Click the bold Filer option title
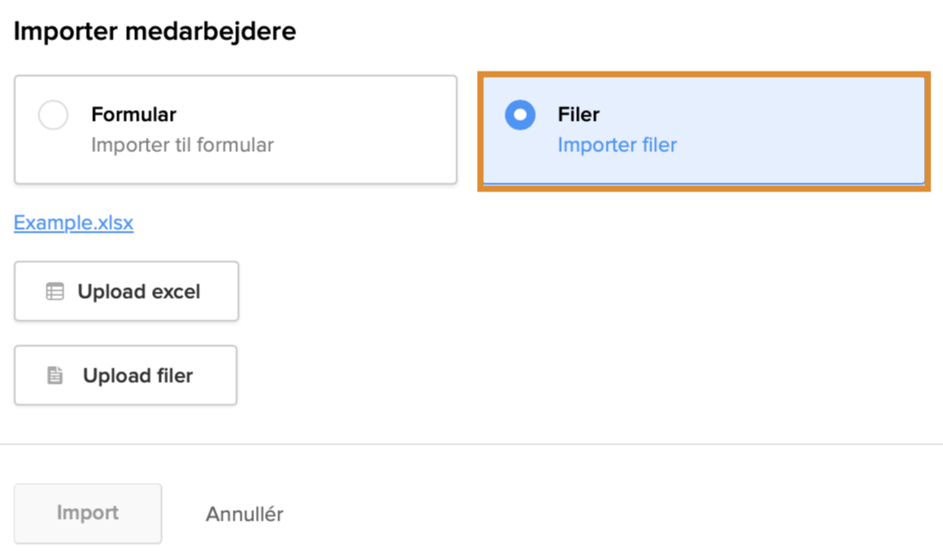 click(x=578, y=115)
